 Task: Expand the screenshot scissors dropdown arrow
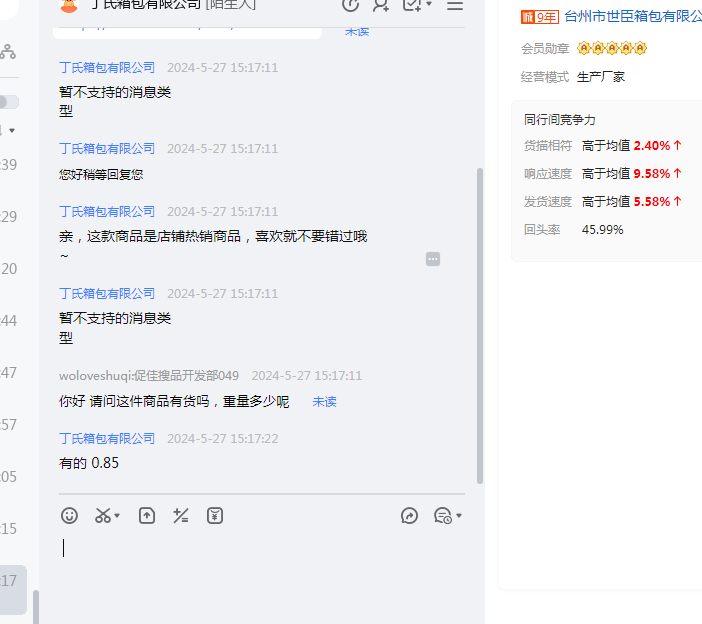click(x=117, y=517)
